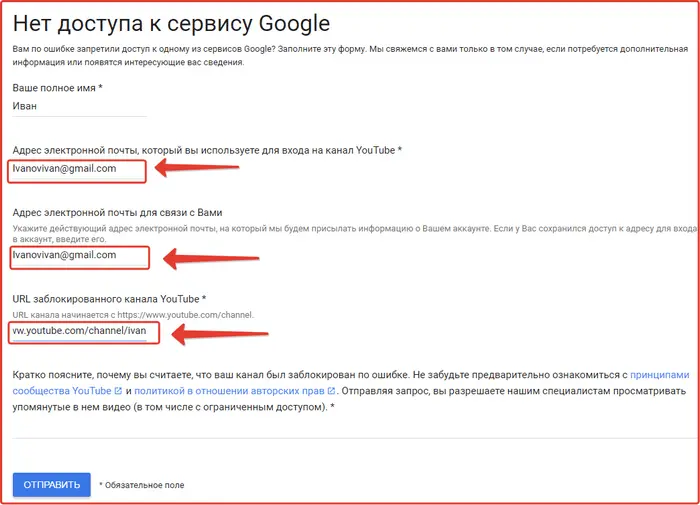The image size is (700, 505).
Task: Click the 'Адрес электронной почты для связи с Вами' label
Action: tap(116, 212)
